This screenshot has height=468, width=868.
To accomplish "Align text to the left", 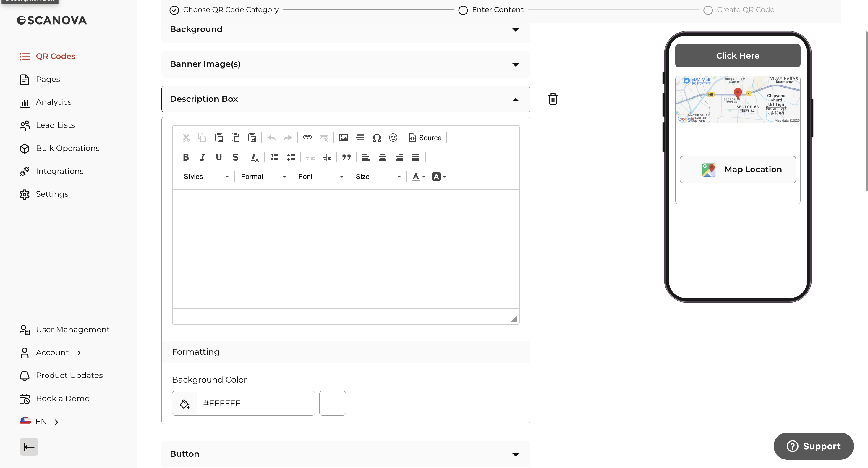I will pos(366,157).
